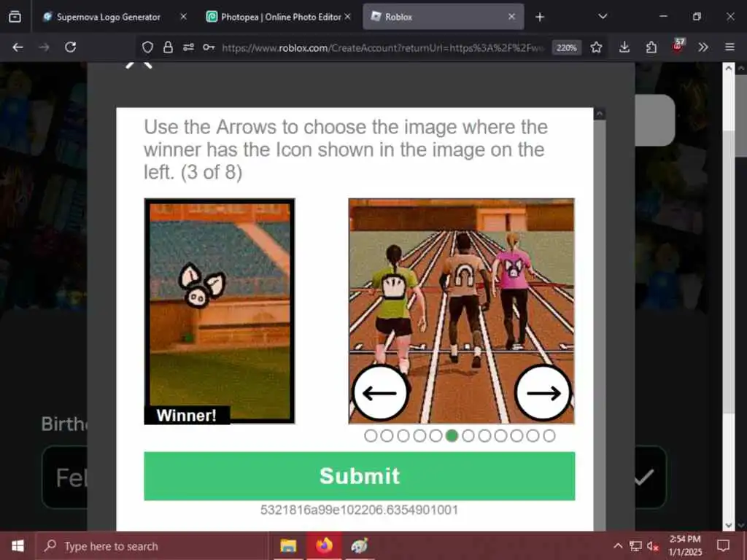Screen dimensions: 747x560
Task: Click the Windows taskbar search box
Action: pos(152,545)
